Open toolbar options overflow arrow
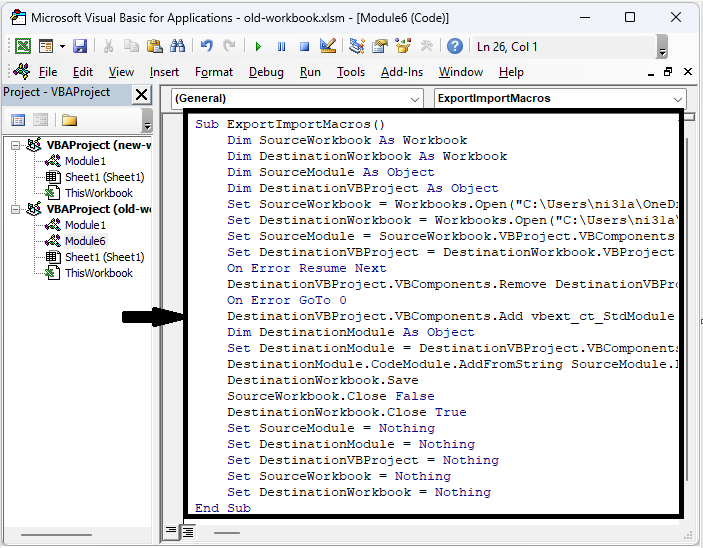The height and width of the screenshot is (548, 703). pos(662,47)
